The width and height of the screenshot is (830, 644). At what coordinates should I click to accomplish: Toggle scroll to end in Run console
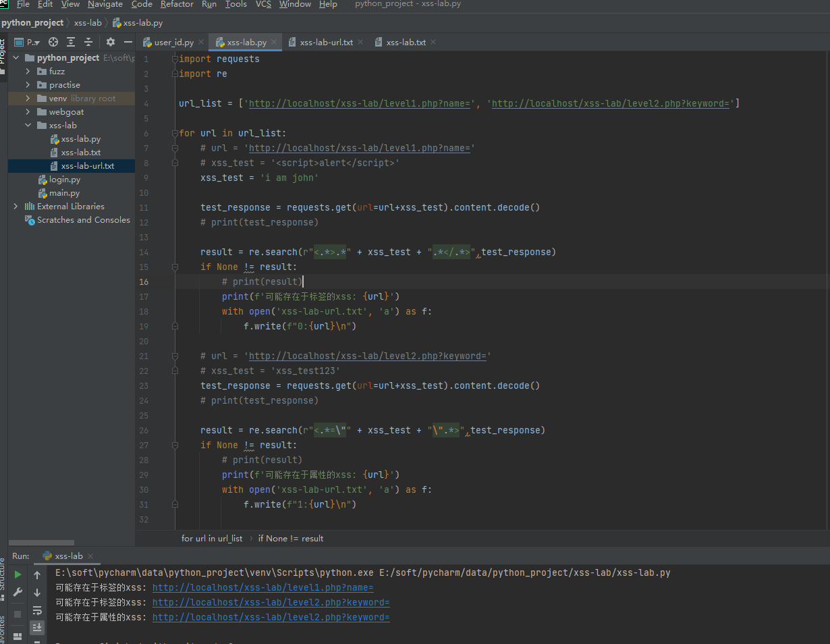(37, 627)
